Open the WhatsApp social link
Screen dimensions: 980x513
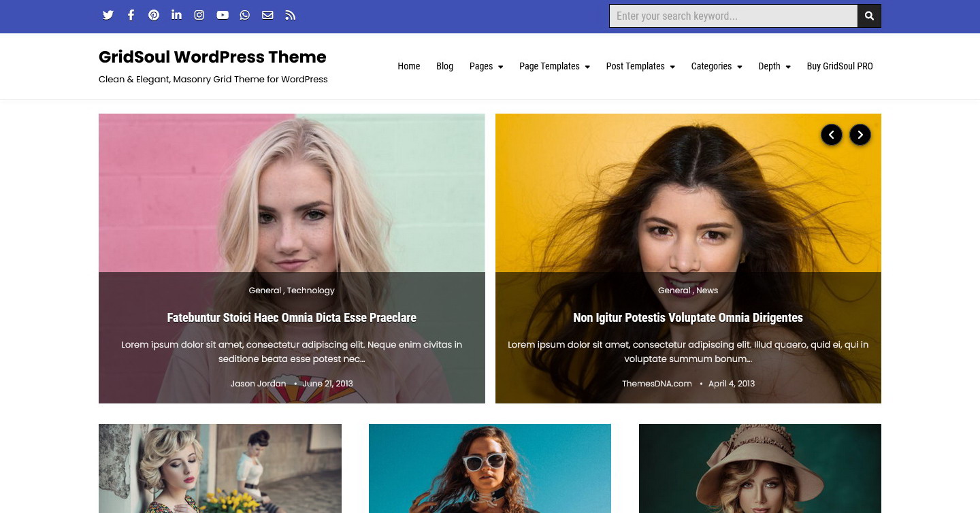tap(245, 15)
